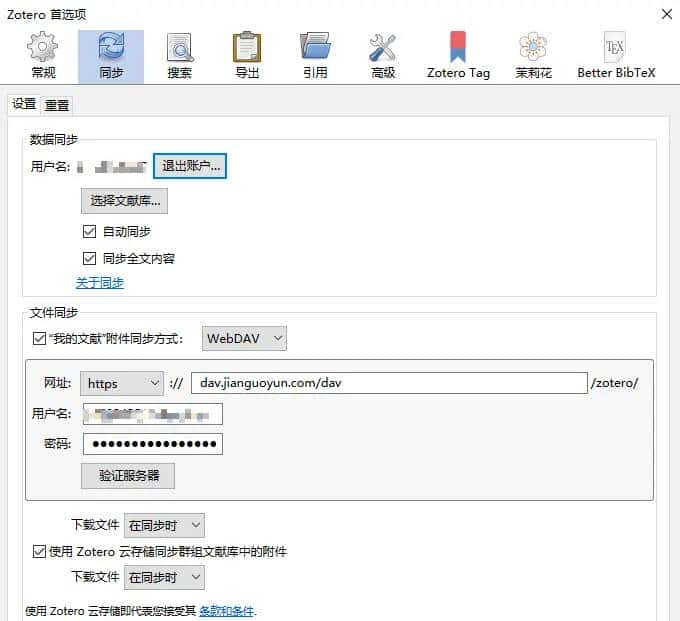Viewport: 680px width, 621px height.
Task: Click the 退出账户... (Unlink account) button
Action: coord(190,166)
